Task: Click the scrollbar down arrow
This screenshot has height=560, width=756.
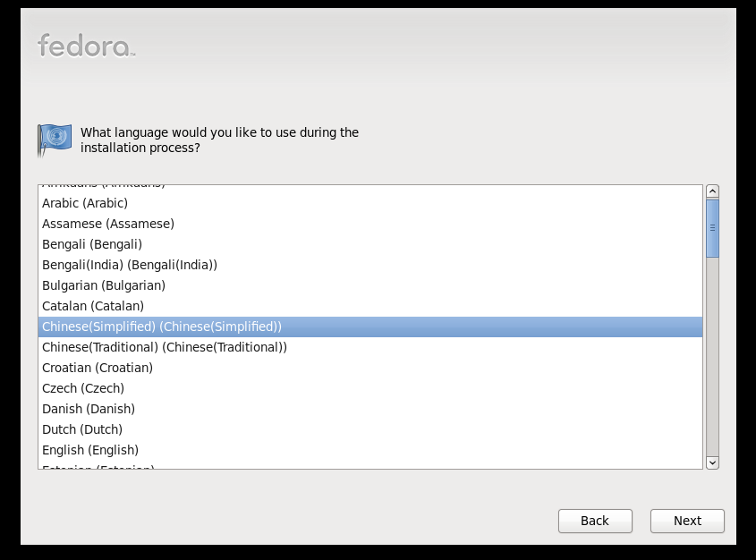Action: pyautogui.click(x=713, y=462)
